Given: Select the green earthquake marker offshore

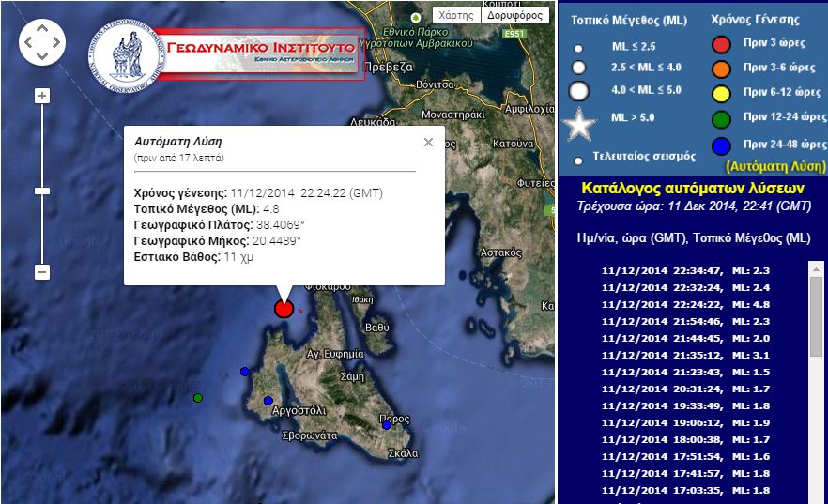Looking at the screenshot, I should tap(198, 398).
